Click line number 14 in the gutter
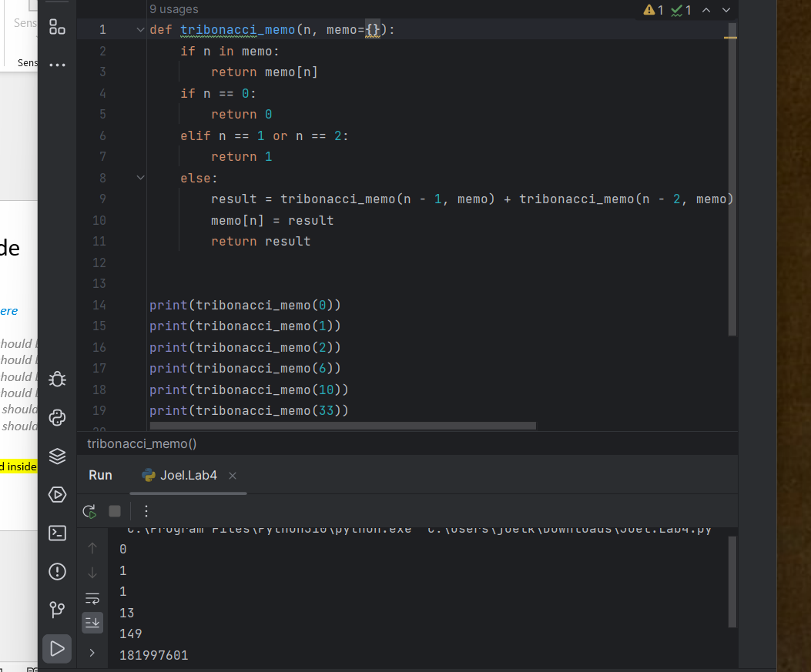 coord(99,305)
